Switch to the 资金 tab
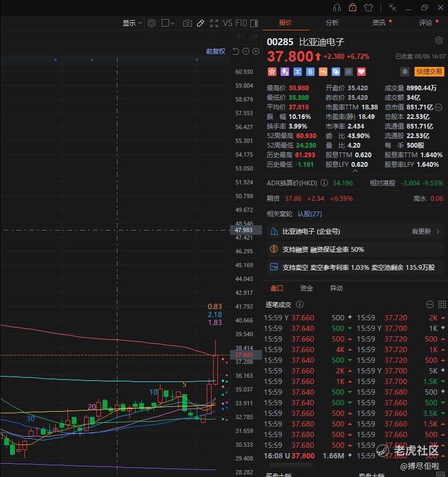 pos(307,288)
